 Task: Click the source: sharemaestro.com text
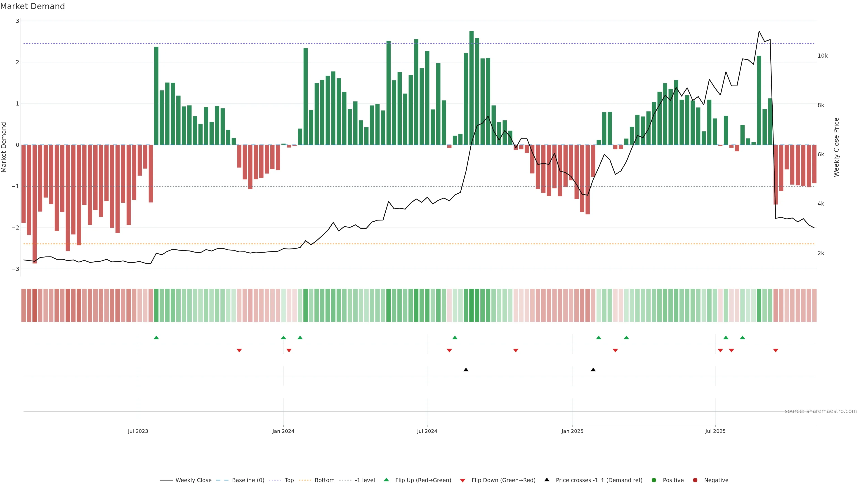(821, 411)
